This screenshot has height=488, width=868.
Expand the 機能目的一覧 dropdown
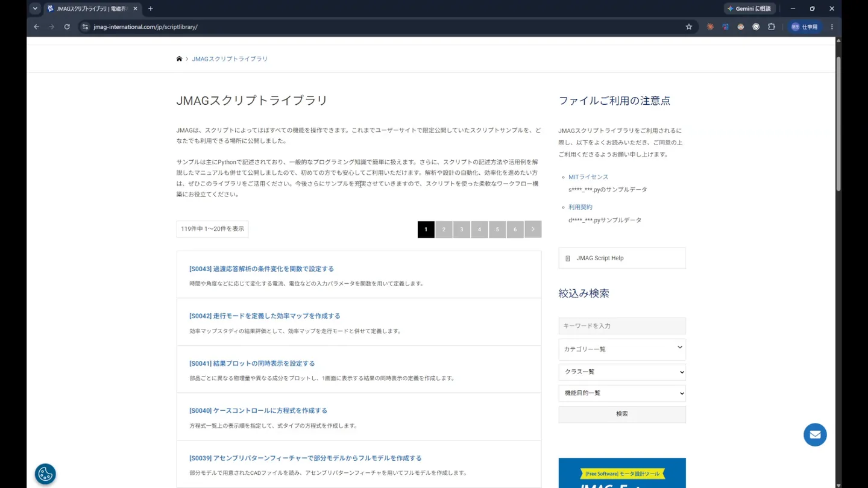point(622,393)
